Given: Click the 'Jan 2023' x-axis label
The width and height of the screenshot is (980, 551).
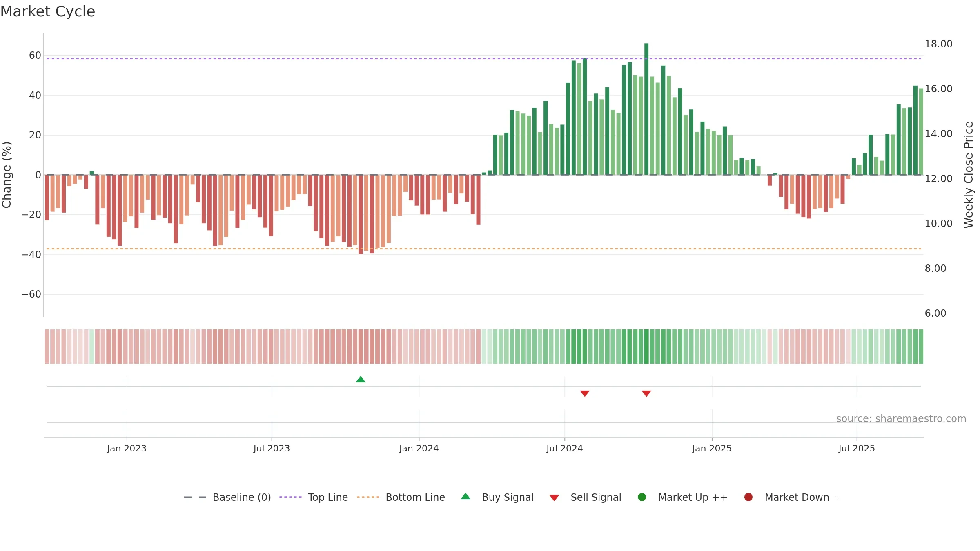Looking at the screenshot, I should (x=127, y=449).
